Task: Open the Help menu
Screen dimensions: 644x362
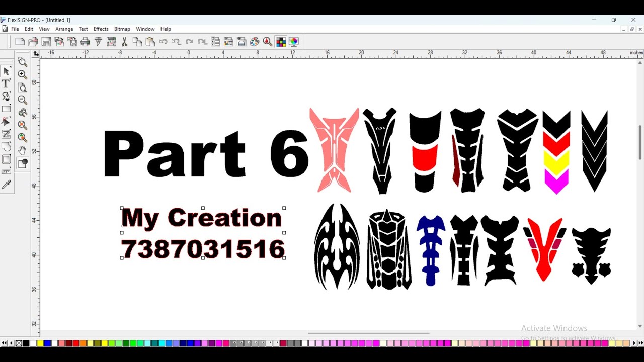Action: (x=166, y=29)
